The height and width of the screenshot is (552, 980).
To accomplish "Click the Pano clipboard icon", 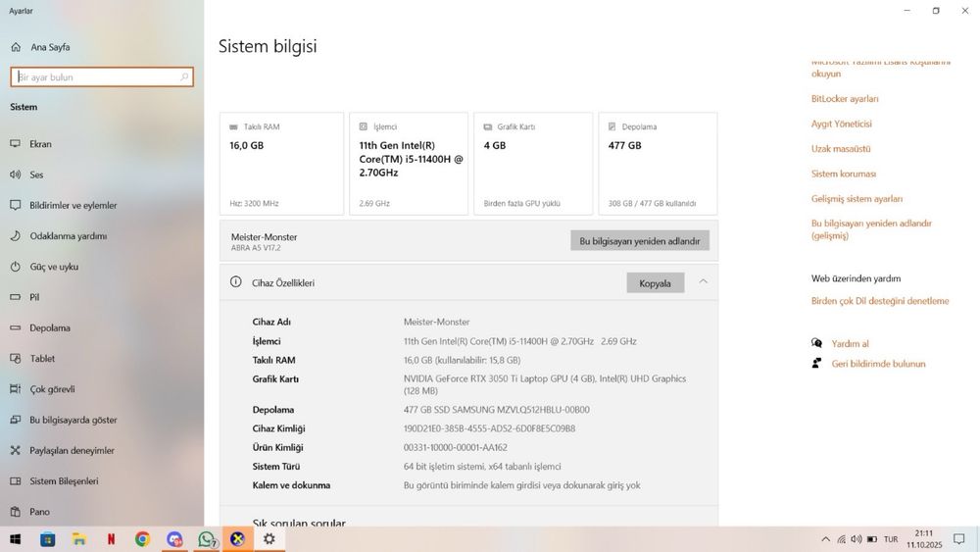I will point(16,512).
